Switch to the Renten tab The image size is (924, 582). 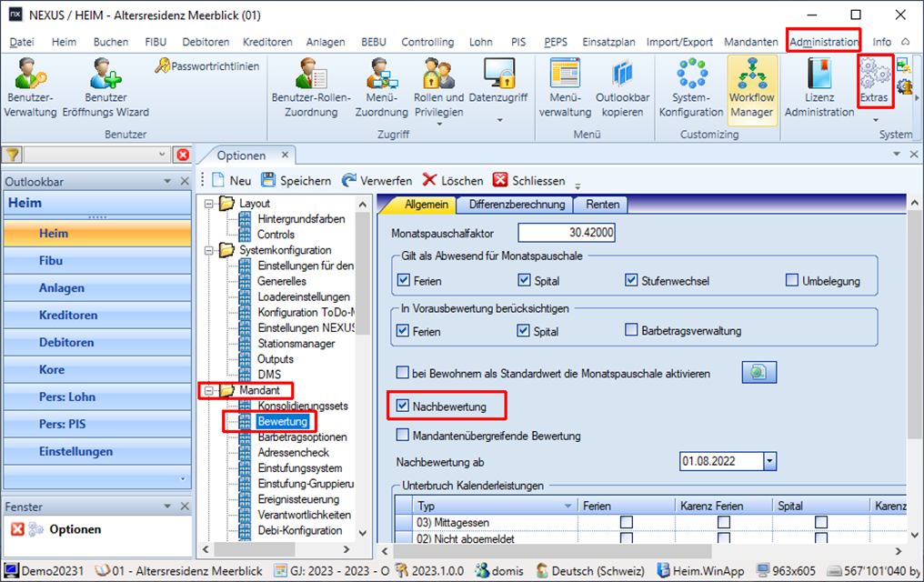602,205
